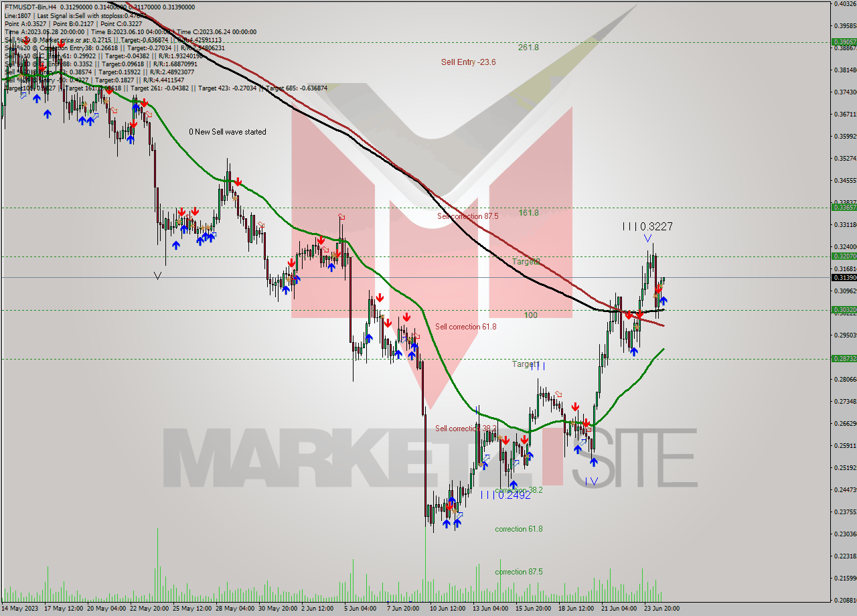
Task: Select the 'Sell correction 87.5' label
Action: click(x=467, y=216)
